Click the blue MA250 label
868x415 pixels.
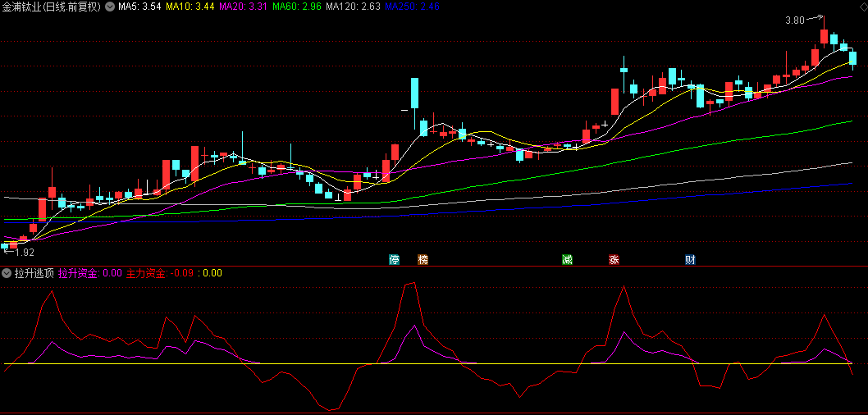pyautogui.click(x=413, y=7)
